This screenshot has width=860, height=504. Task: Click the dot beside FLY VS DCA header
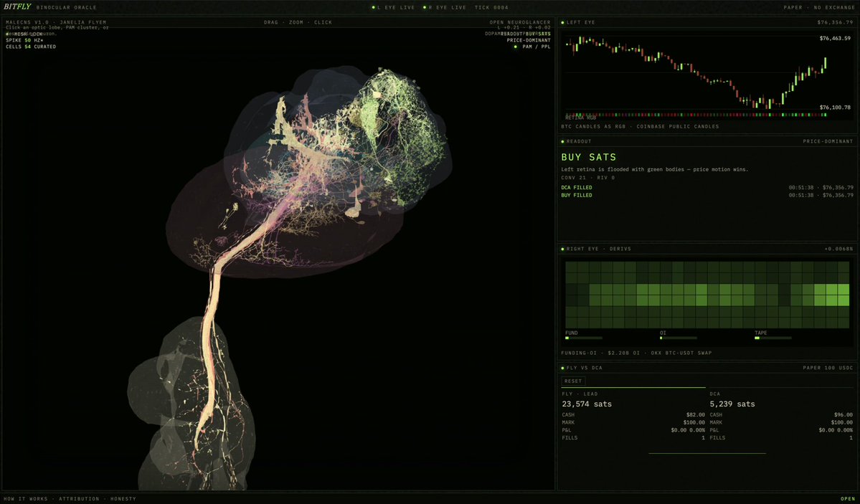coord(563,368)
